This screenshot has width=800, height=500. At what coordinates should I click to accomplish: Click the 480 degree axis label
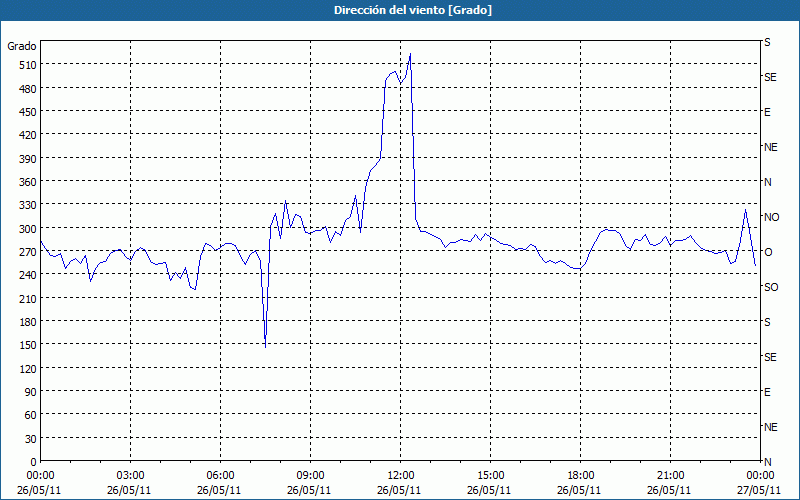28,89
